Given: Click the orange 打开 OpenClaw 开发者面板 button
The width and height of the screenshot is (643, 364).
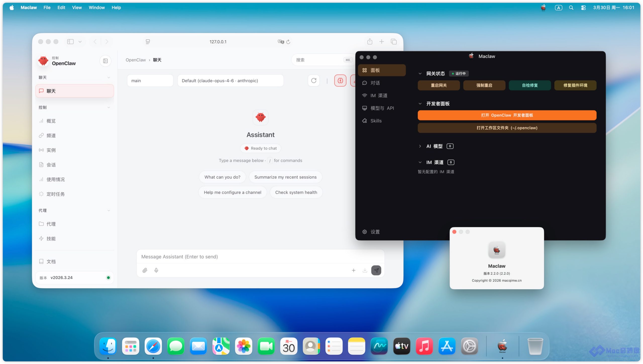Looking at the screenshot, I should click(507, 115).
